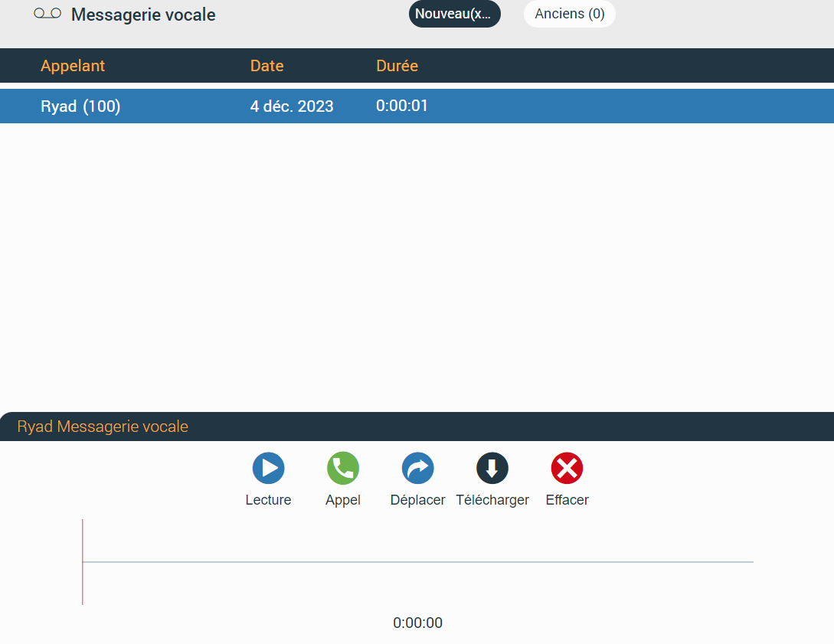
Task: Select the Ryad (100) caller entry
Action: [x=80, y=106]
